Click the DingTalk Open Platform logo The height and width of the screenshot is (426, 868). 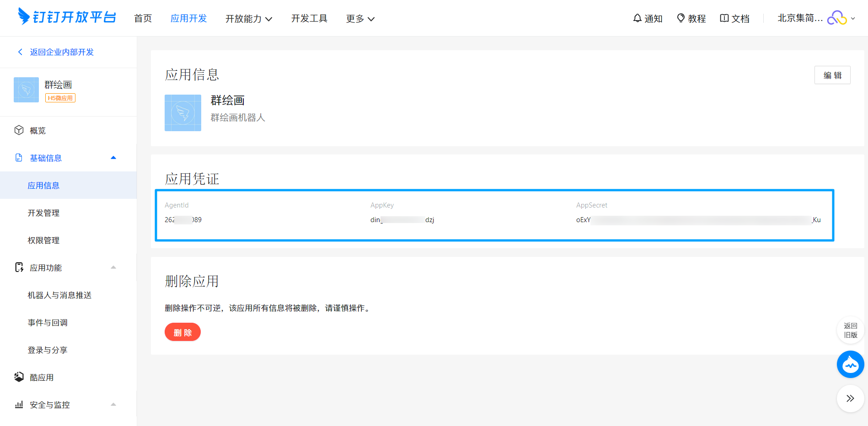click(x=67, y=16)
